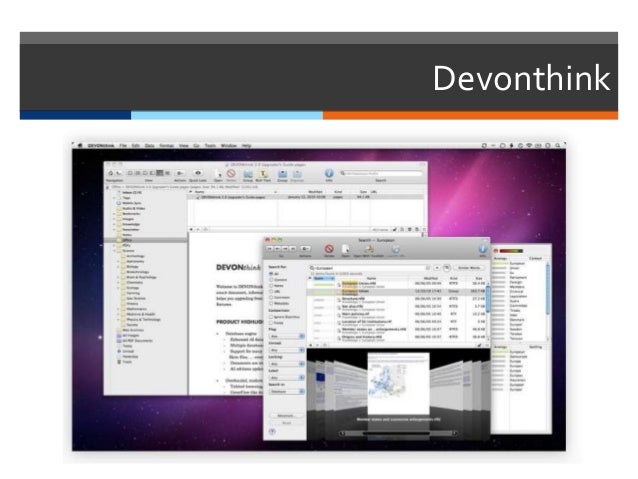Click the Name column header in Search results
The image size is (638, 479).
371,278
